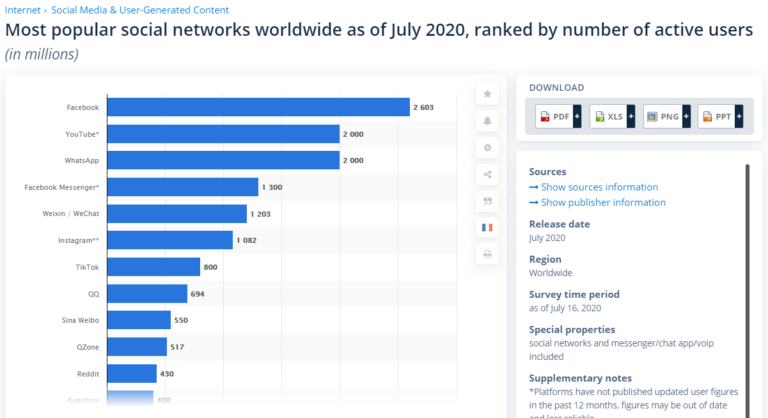Expand the plus next to PDF

click(578, 117)
